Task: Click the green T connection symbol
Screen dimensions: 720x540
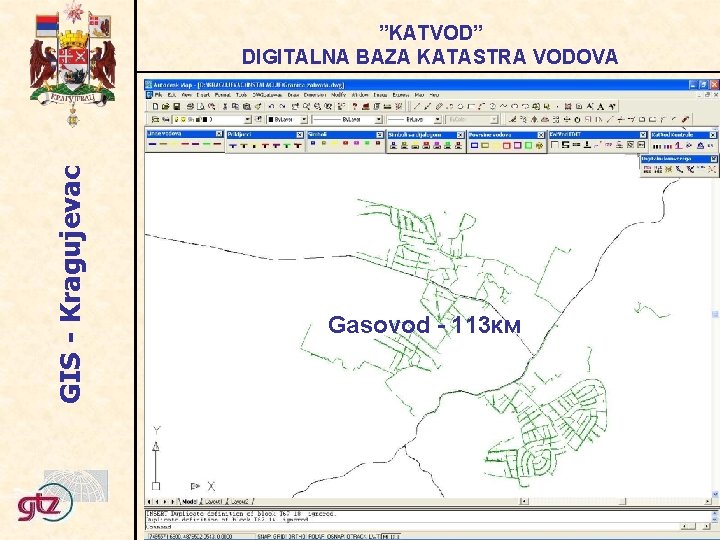Action: [x=287, y=146]
